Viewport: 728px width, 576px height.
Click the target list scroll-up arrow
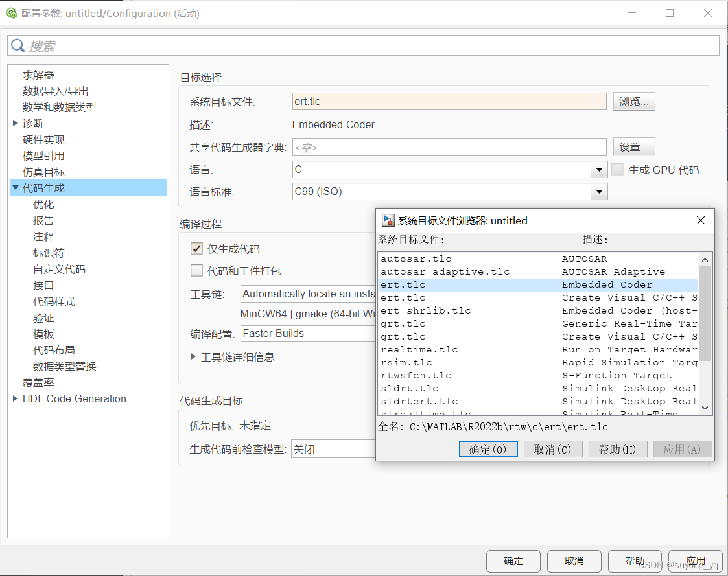click(705, 259)
